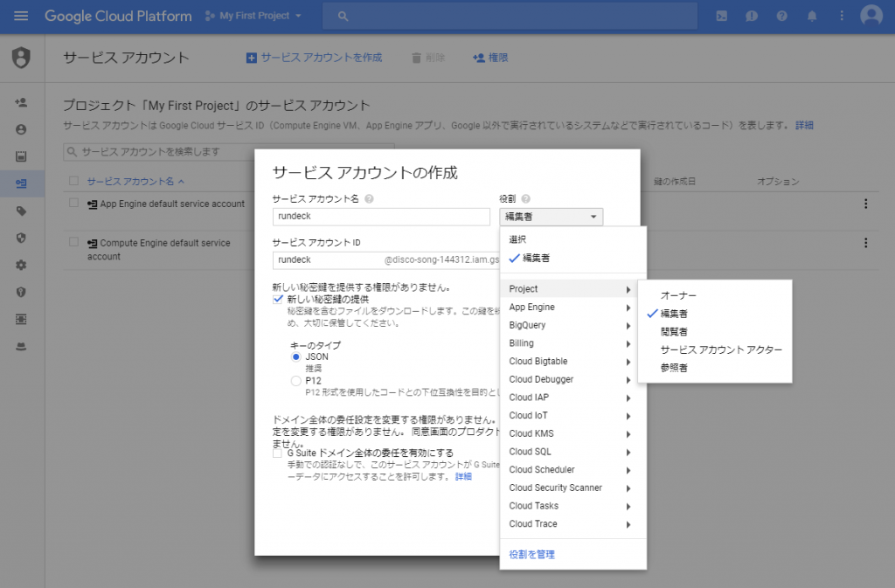Viewport: 895px width, 588px height.
Task: Open options menu for Compute Engine service account
Action: 866,243
